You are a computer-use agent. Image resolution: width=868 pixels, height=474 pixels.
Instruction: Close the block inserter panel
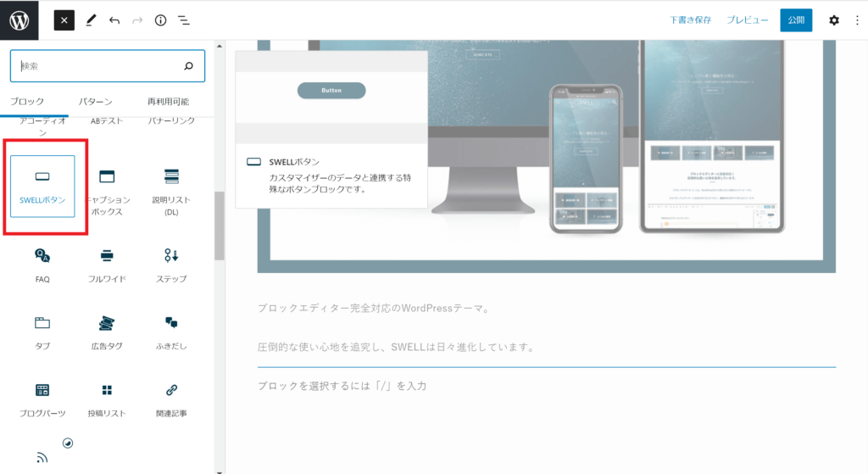(64, 20)
